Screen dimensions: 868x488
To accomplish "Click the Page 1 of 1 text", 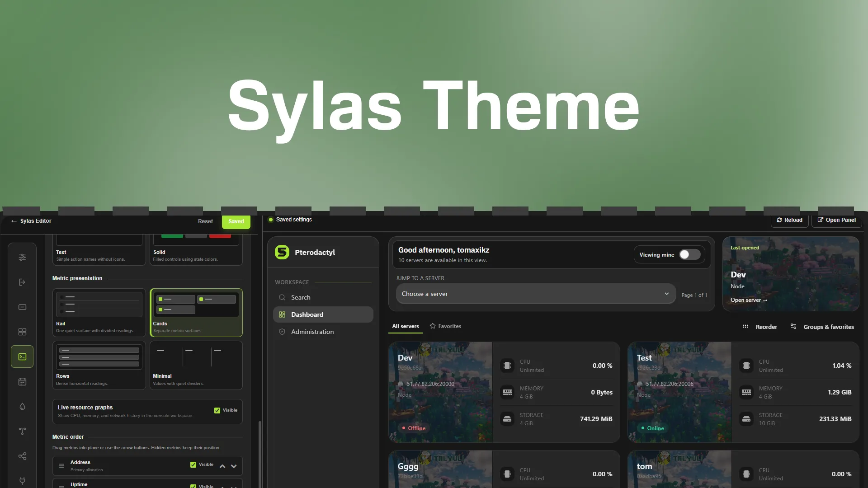I will (694, 295).
